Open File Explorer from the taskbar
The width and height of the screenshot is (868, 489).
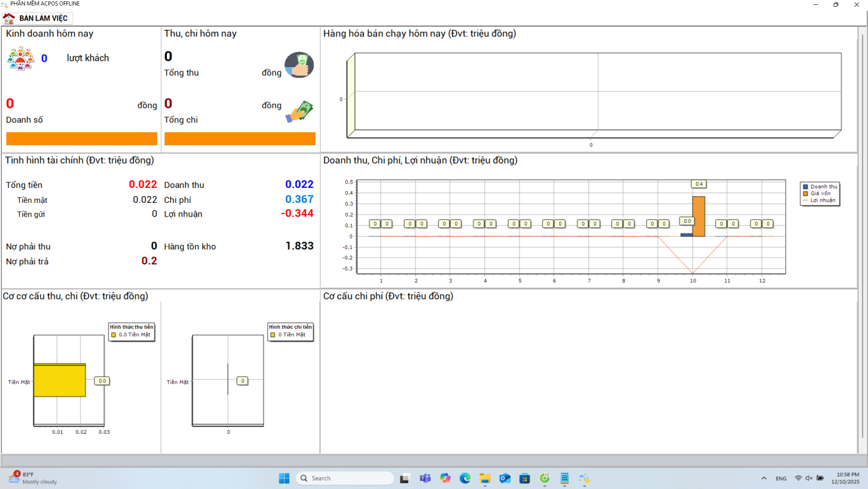coord(485,478)
